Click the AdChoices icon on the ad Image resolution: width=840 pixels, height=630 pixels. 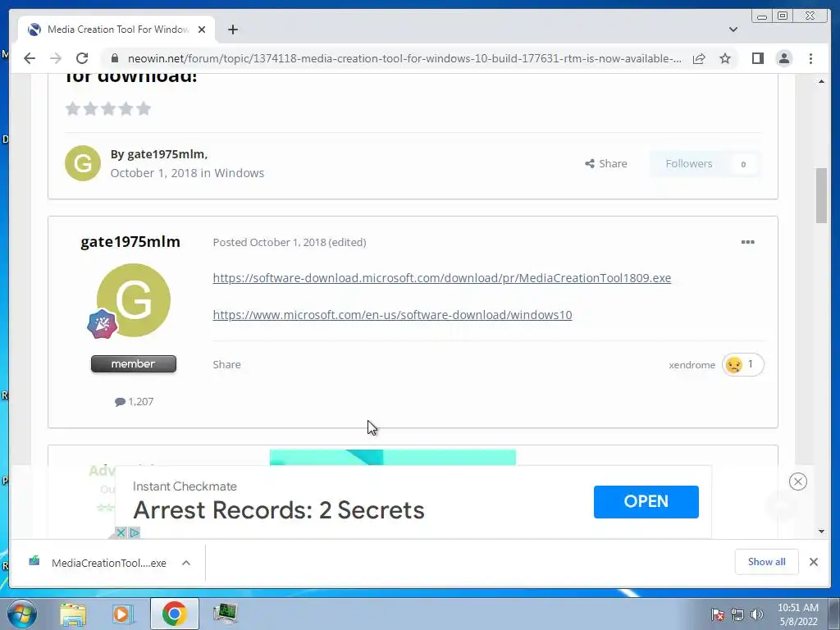(135, 532)
